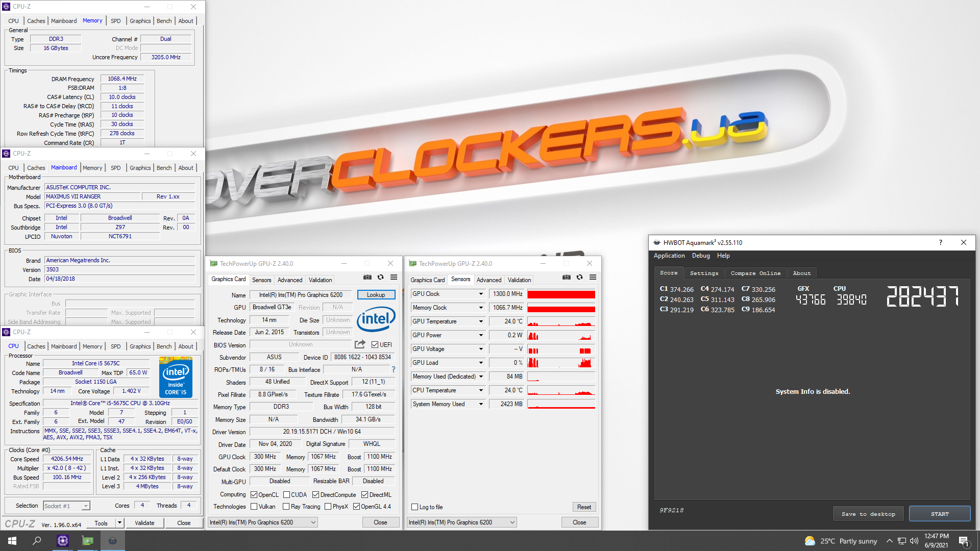Click the Aquamark taskbar icon
This screenshot has width=980, height=551.
113,541
